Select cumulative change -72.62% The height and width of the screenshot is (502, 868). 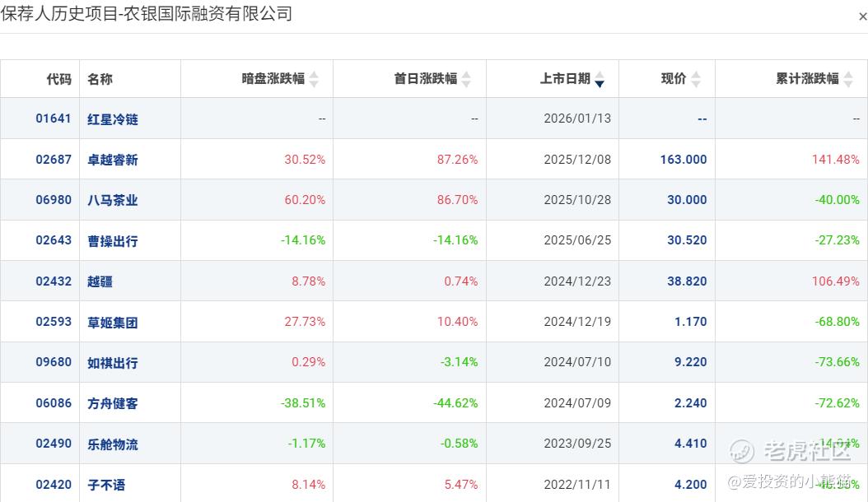837,403
